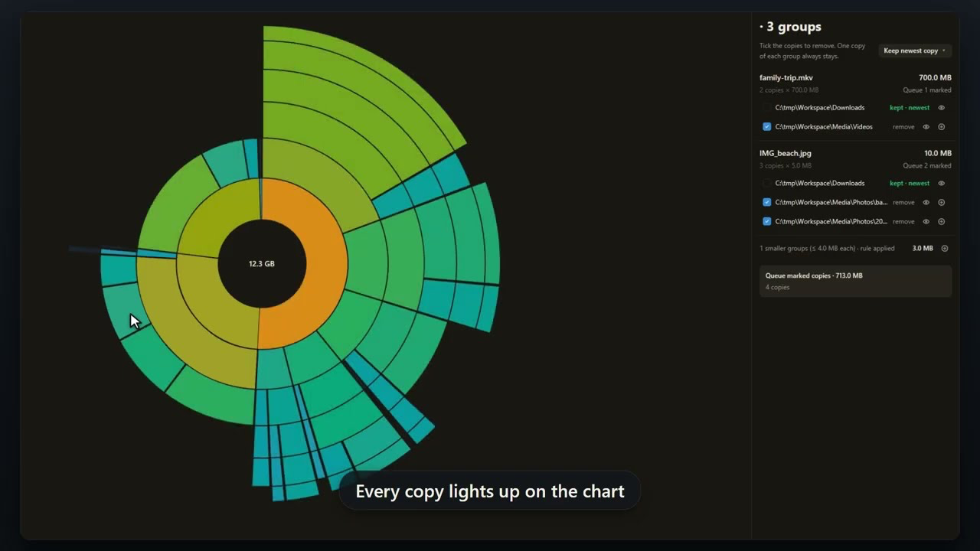
Task: Click the 700.0 MB size value
Action: [x=935, y=78]
